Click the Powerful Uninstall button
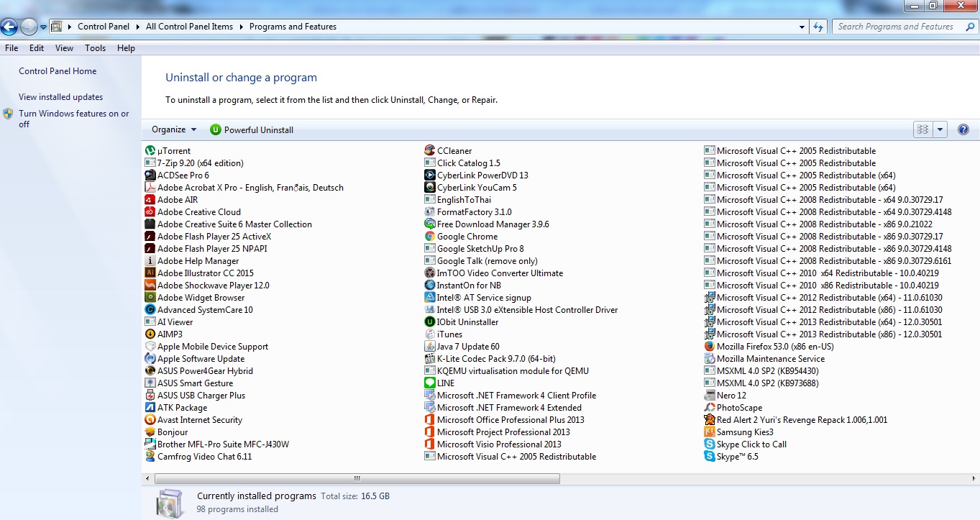The width and height of the screenshot is (980, 520). coord(252,130)
